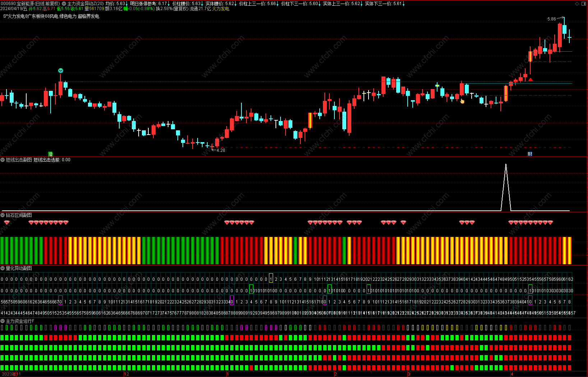The height and width of the screenshot is (377, 588).
Task: Click the green 港 badge under the main chart
Action: 50,154
